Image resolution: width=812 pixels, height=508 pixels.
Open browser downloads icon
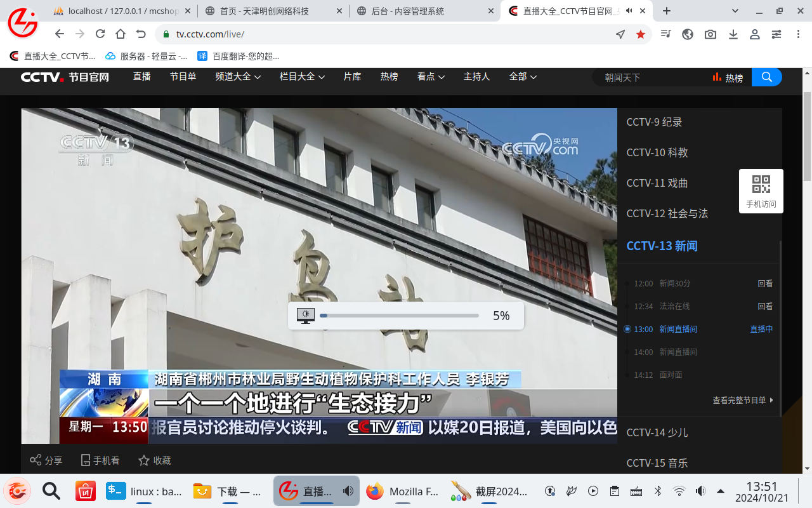733,34
